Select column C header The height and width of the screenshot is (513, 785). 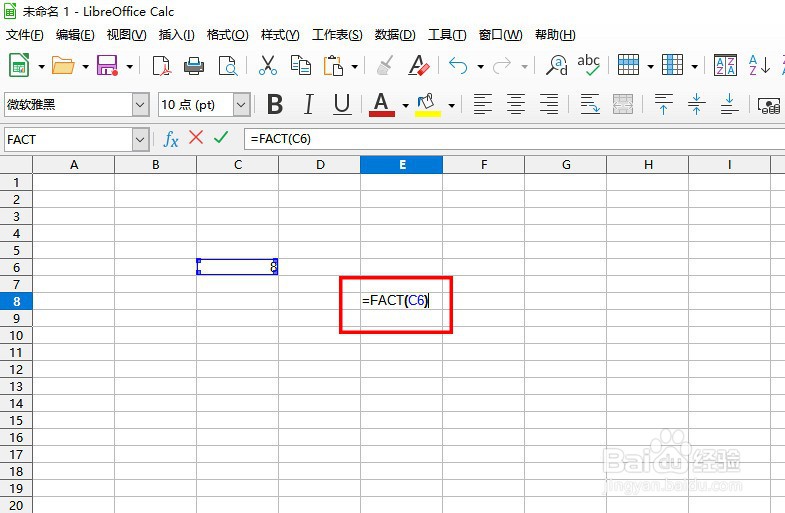238,165
